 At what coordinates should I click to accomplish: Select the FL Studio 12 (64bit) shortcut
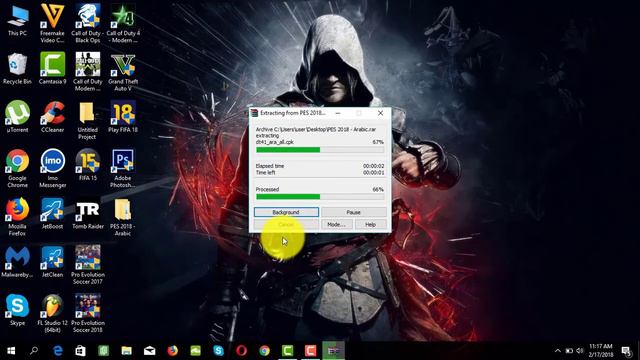pos(52,313)
